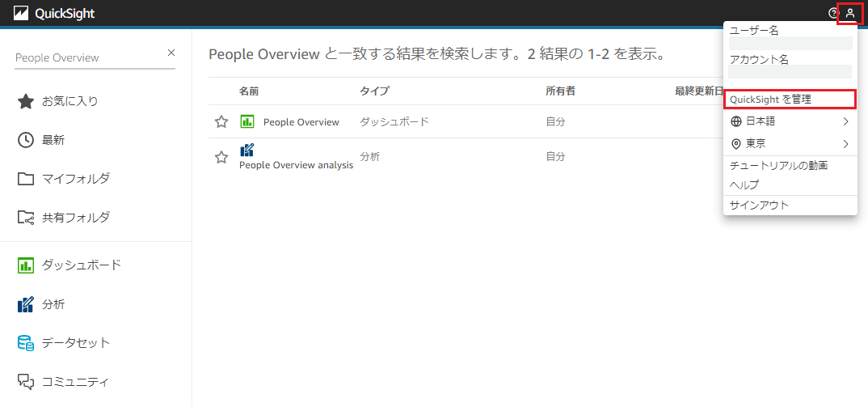Click the ダッシュボード type cell
This screenshot has width=868, height=407.
(x=394, y=121)
